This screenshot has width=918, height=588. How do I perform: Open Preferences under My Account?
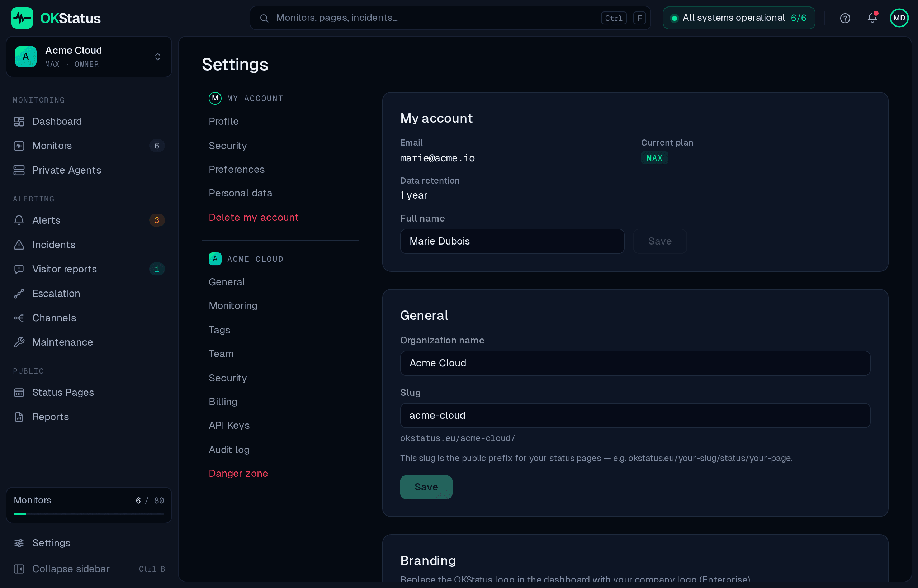[x=237, y=170]
